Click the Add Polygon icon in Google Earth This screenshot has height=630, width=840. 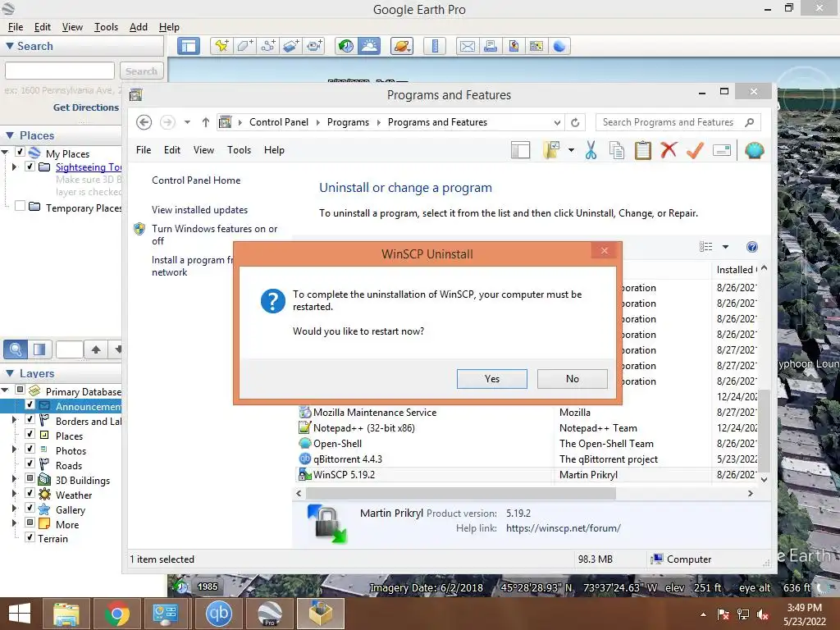click(244, 46)
